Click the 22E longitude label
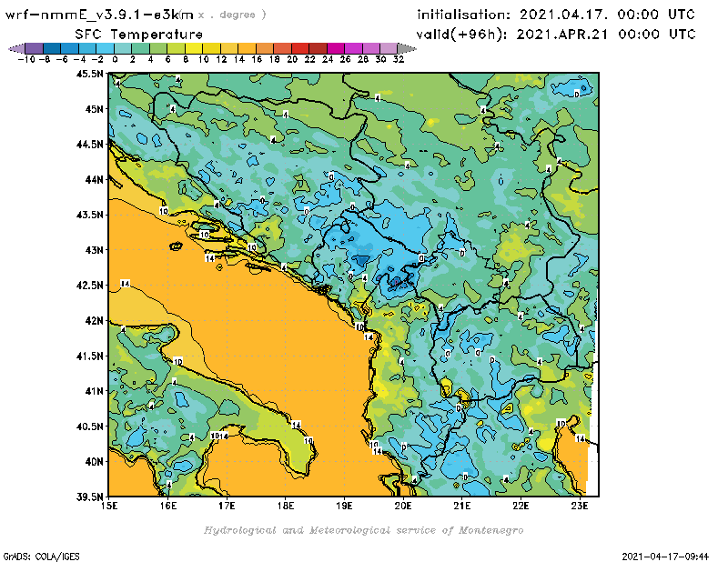 click(521, 506)
